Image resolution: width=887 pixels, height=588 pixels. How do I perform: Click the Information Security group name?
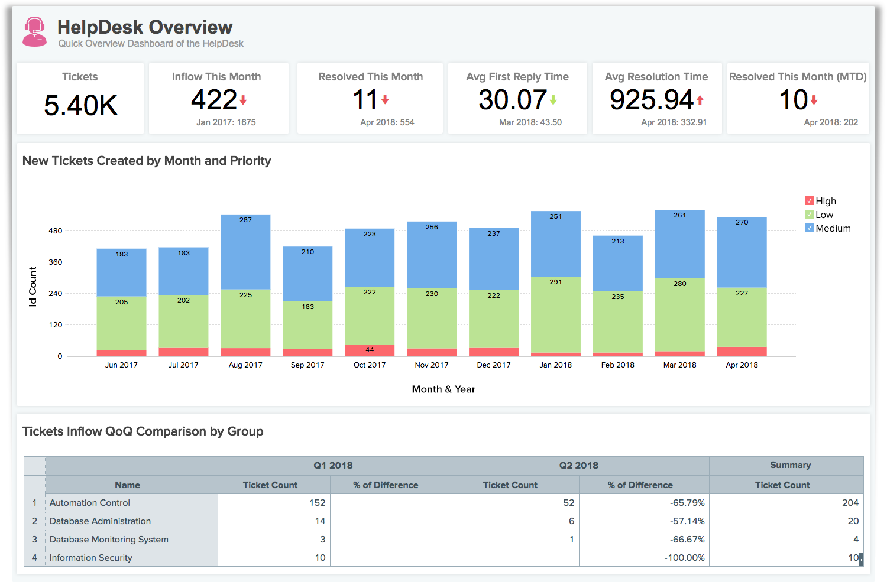pyautogui.click(x=91, y=558)
